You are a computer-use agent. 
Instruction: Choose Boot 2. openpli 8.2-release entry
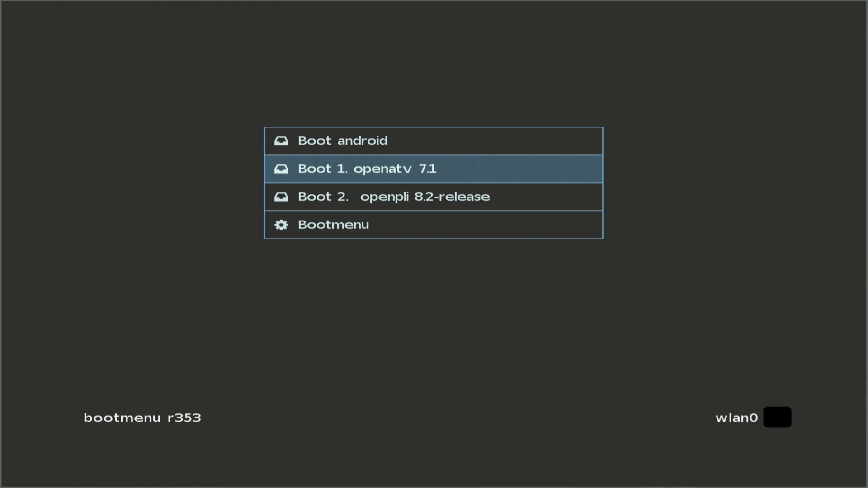click(x=433, y=197)
